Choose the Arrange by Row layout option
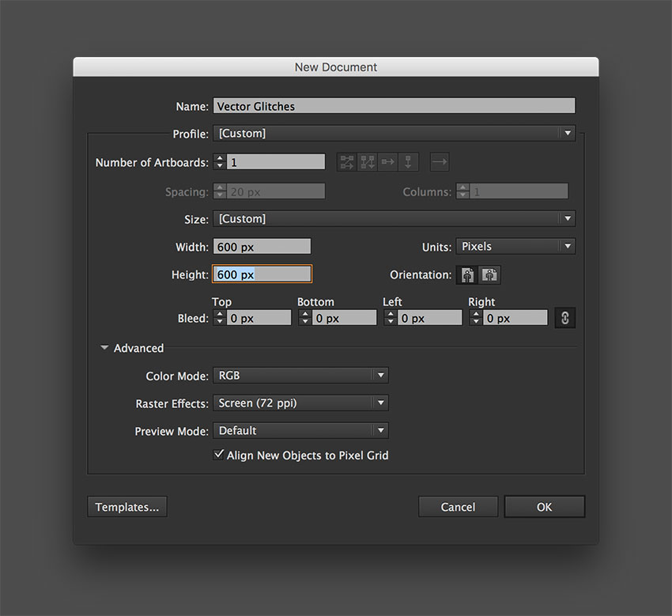This screenshot has height=616, width=672. (387, 161)
